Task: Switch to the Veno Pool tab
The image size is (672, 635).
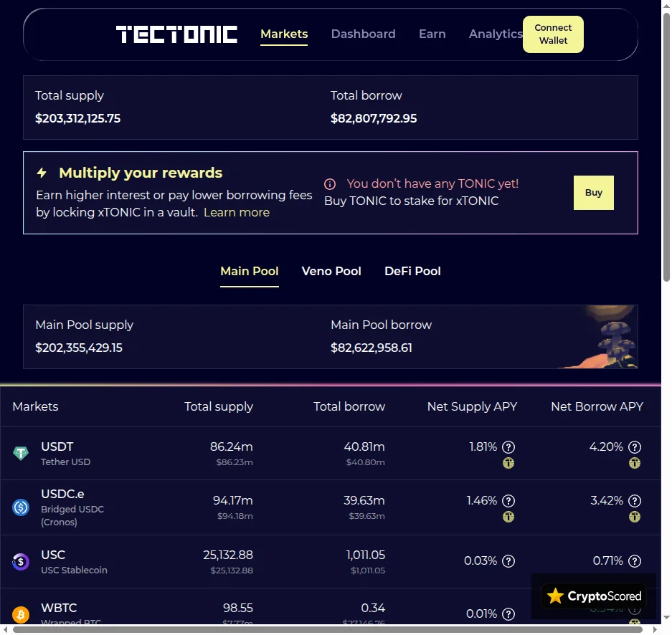Action: coord(331,271)
